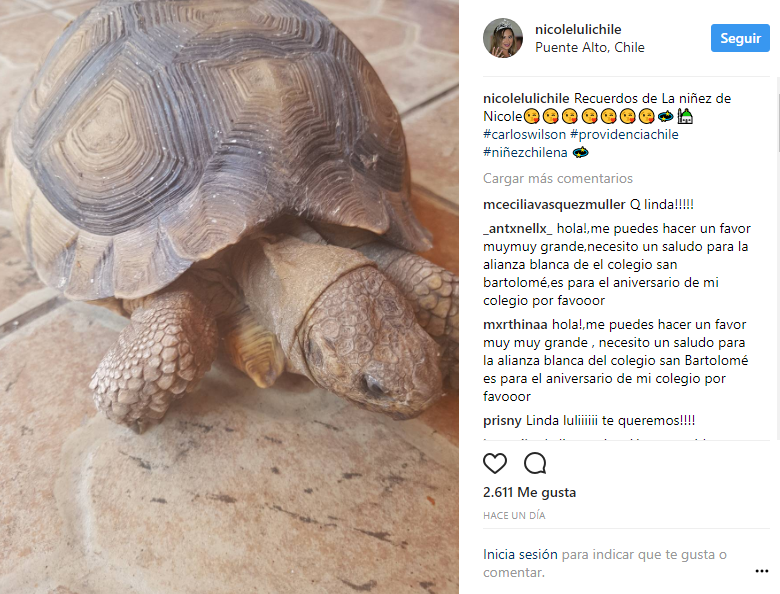Open the nicolelulichile profile picture
The image size is (780, 594).
coord(503,38)
